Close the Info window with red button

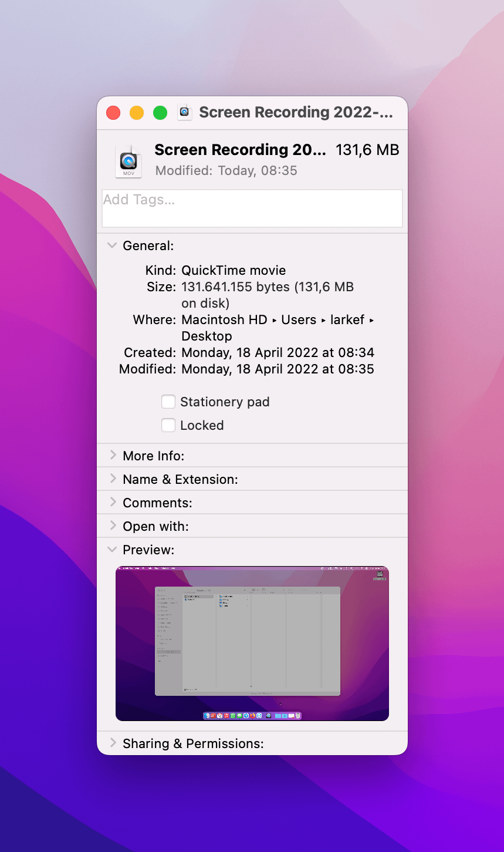click(113, 113)
